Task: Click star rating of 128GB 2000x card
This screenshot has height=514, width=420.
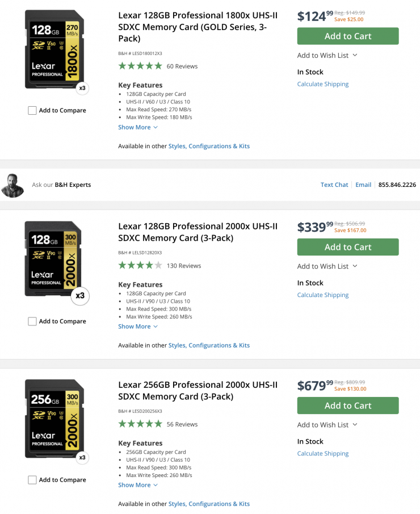Action: point(140,265)
